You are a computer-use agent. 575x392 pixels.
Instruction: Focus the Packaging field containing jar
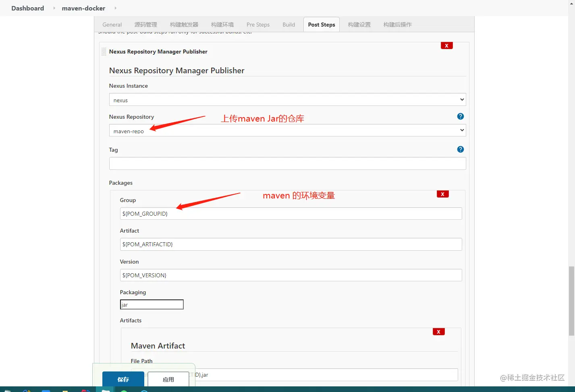click(x=152, y=305)
